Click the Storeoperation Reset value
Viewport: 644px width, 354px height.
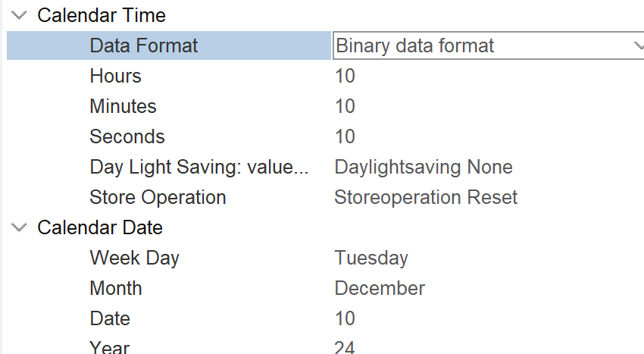425,197
